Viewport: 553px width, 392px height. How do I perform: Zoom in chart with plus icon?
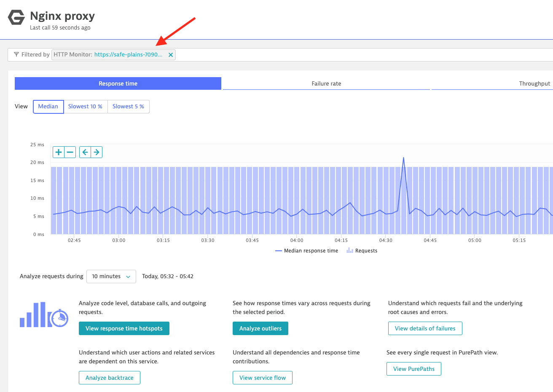point(59,152)
